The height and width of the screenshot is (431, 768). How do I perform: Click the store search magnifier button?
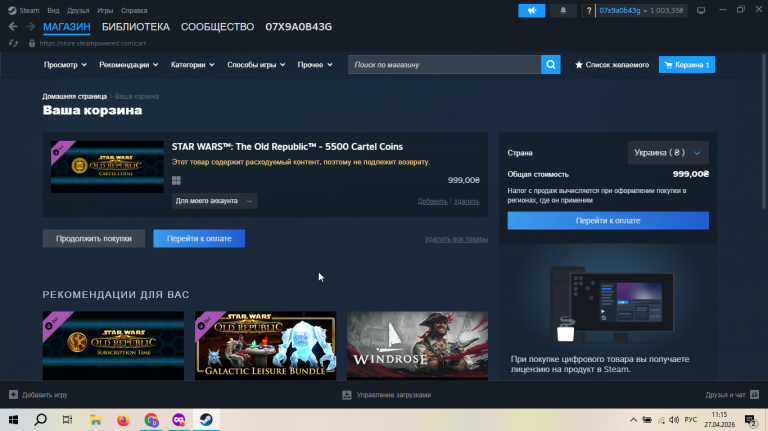(551, 65)
